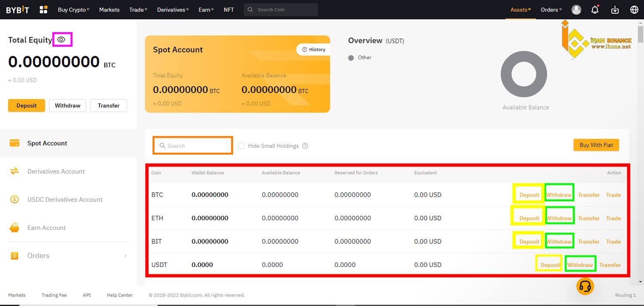Image resolution: width=644 pixels, height=306 pixels.
Task: Open the language globe icon
Action: coord(634,9)
